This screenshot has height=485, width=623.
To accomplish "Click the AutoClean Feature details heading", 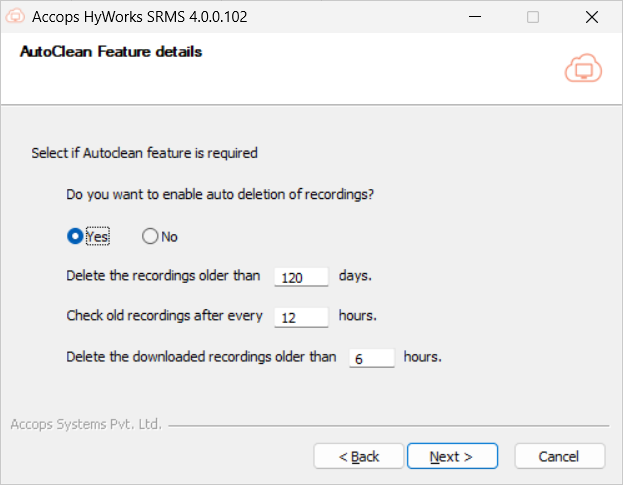I will 111,52.
